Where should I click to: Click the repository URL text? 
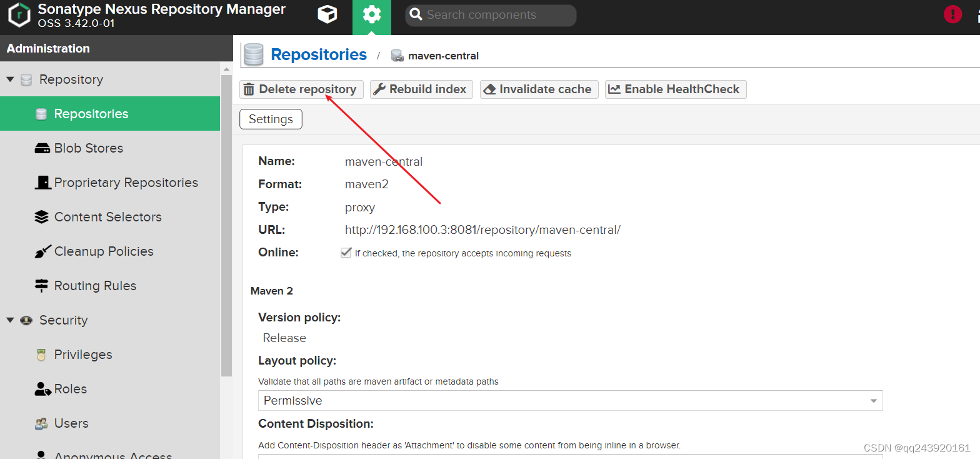click(x=482, y=229)
